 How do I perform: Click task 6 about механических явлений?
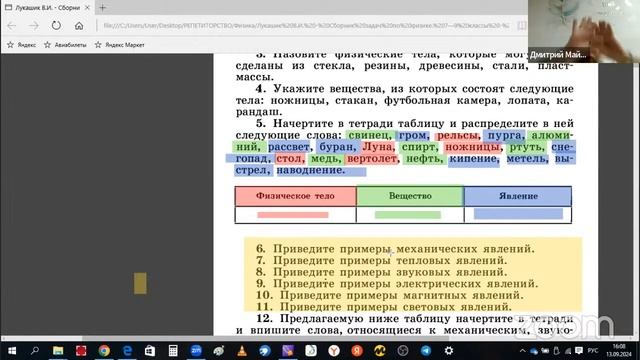coord(395,249)
